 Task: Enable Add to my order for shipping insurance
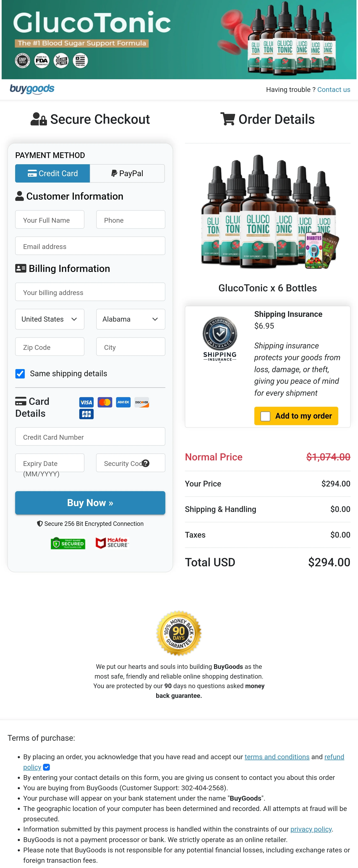(265, 416)
